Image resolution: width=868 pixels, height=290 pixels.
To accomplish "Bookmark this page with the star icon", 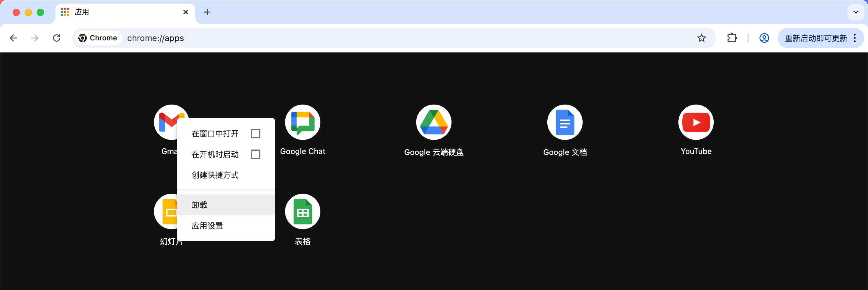I will tap(701, 38).
